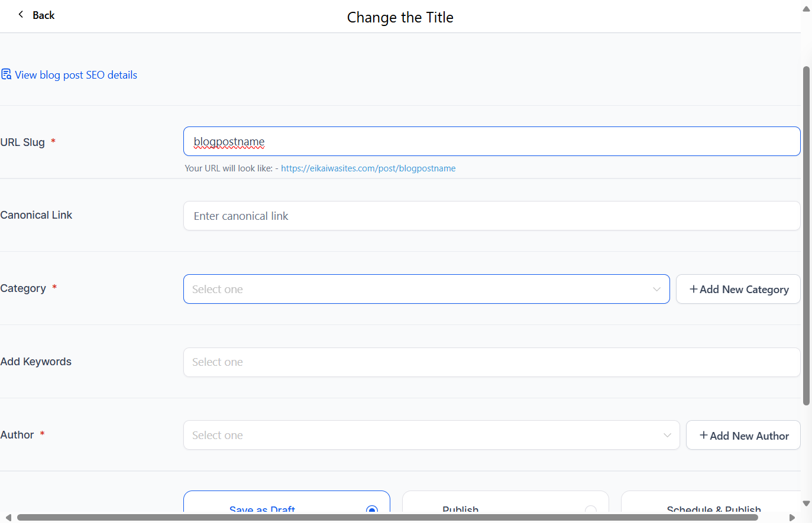Click the Canonical Link label
The width and height of the screenshot is (812, 523).
[36, 215]
